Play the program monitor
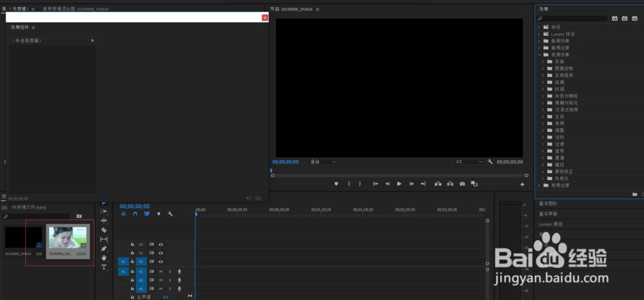Viewport: 644px width, 300px height. (399, 184)
